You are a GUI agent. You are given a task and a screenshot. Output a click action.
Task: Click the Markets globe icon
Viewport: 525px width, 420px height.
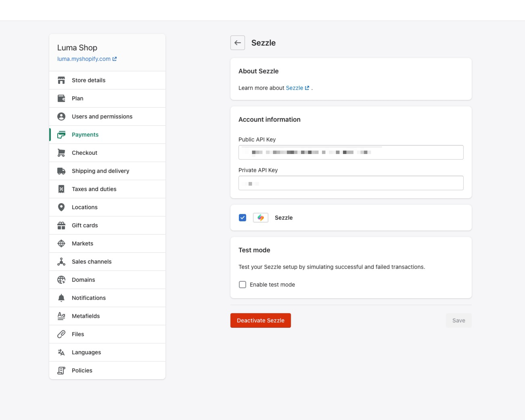point(61,243)
